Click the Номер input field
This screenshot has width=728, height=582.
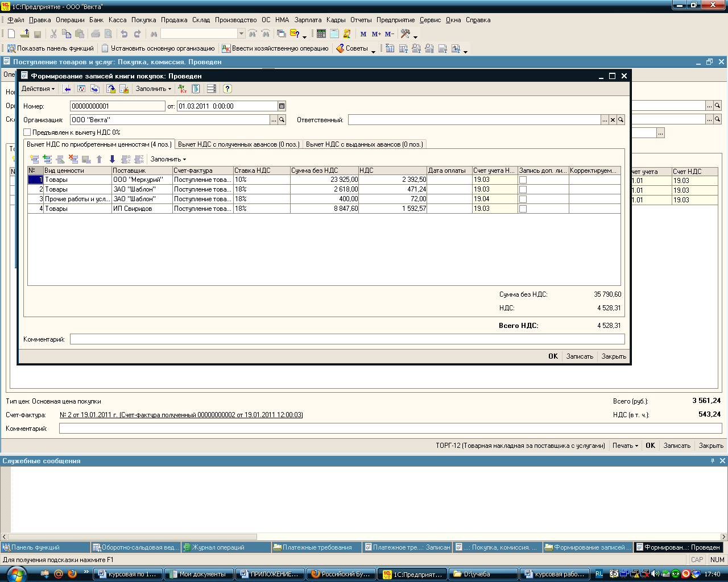[117, 106]
